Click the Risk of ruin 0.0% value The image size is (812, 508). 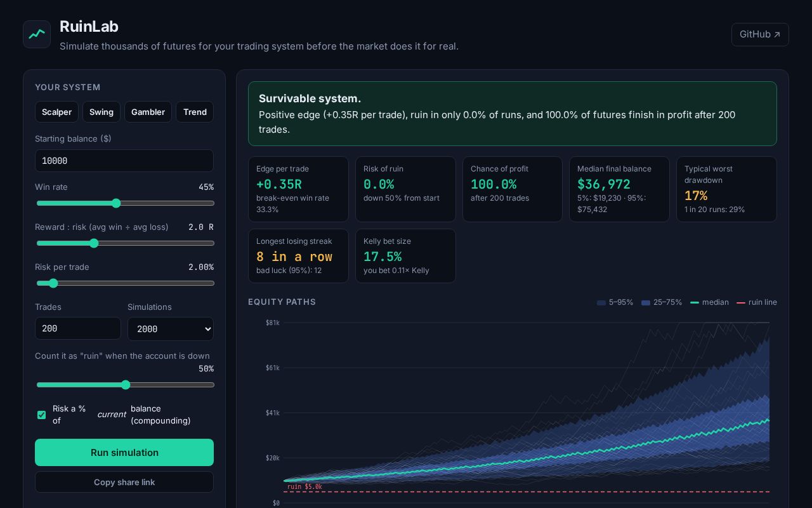[379, 184]
